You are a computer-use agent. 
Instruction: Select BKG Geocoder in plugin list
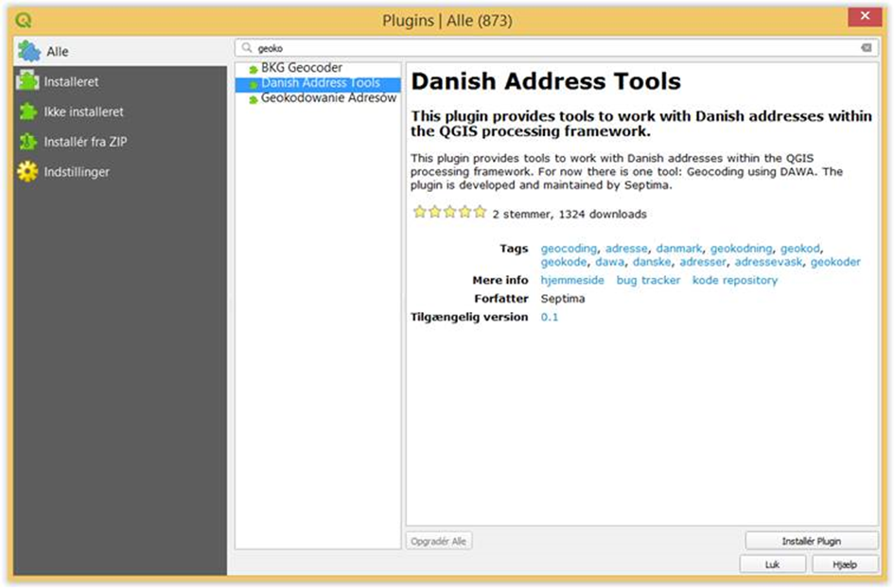click(318, 68)
